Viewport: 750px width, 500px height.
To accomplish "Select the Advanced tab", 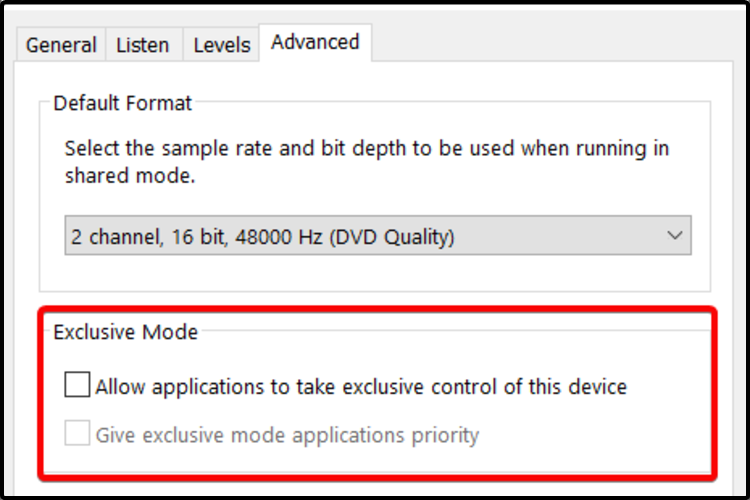I will coord(315,42).
